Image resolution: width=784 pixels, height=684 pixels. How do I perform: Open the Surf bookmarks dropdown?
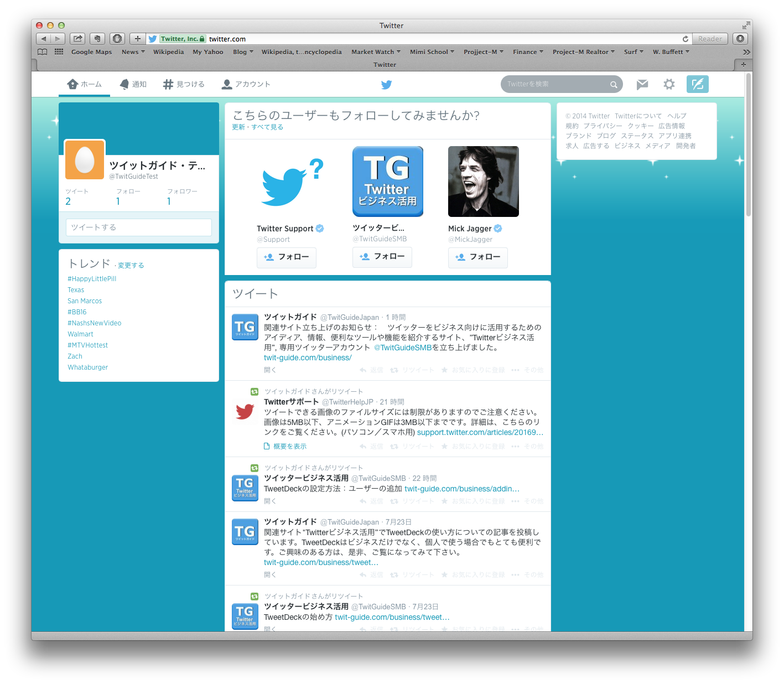click(x=634, y=52)
